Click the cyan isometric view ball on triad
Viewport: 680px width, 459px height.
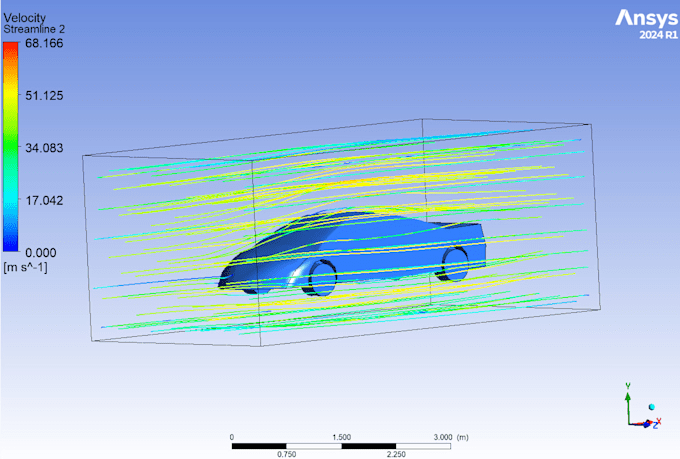point(651,407)
